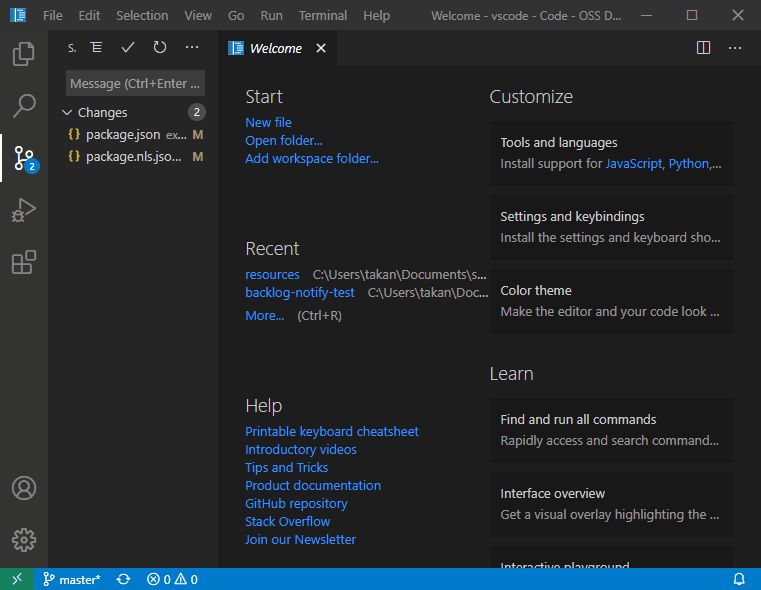Viewport: 761px width, 590px height.
Task: Click the M status of package.nls.json
Action: [x=198, y=157]
